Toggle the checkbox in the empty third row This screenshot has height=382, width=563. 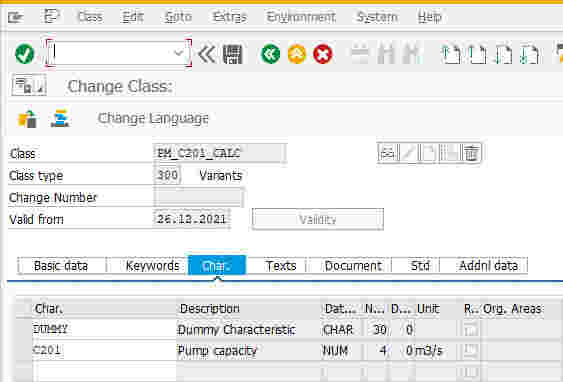point(470,371)
